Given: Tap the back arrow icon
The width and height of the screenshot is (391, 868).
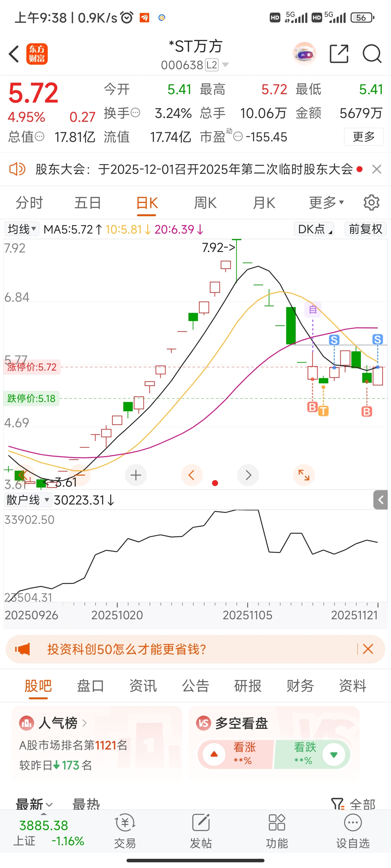Looking at the screenshot, I should 14,54.
